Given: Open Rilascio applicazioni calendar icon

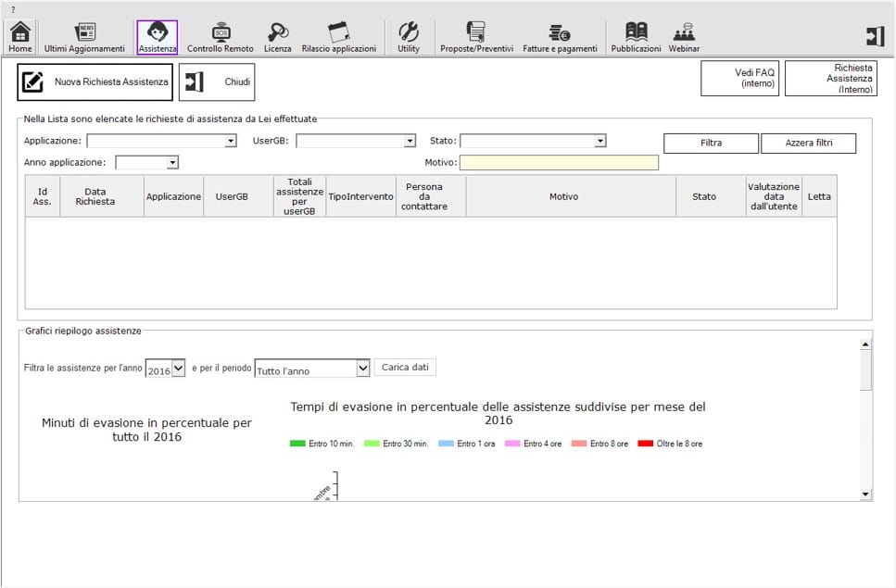Looking at the screenshot, I should click(x=339, y=37).
